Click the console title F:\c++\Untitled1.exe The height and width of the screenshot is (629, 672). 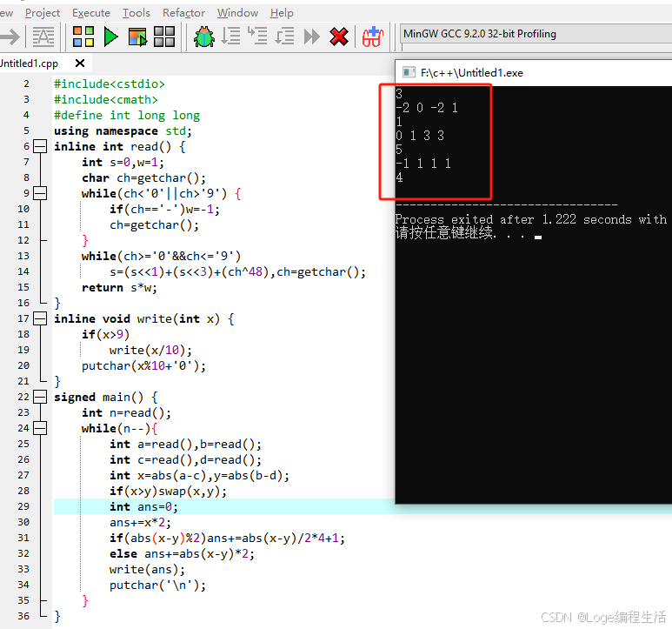click(471, 73)
